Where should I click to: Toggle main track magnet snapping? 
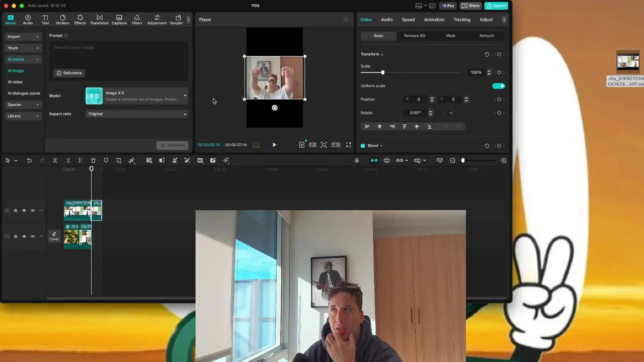point(374,160)
